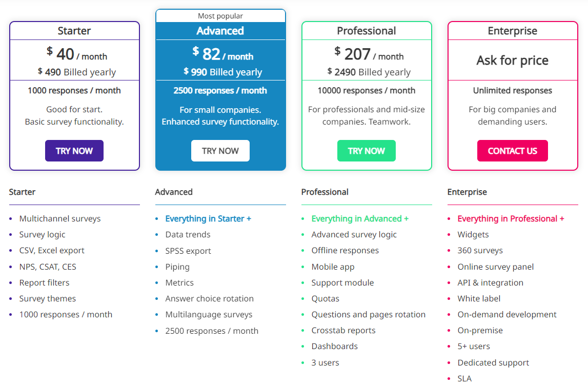Click the $ 82 / month price
Image resolution: width=588 pixels, height=385 pixels.
tap(223, 54)
